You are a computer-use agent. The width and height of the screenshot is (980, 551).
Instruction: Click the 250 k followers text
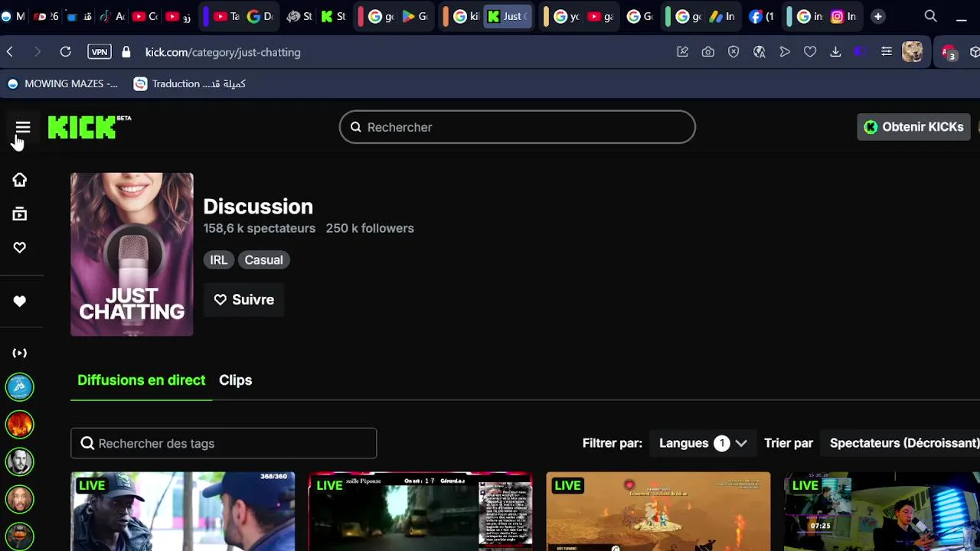[x=370, y=228]
